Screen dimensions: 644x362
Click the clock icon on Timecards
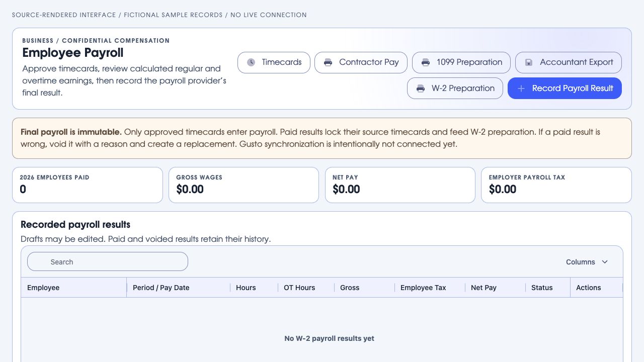[x=251, y=62]
